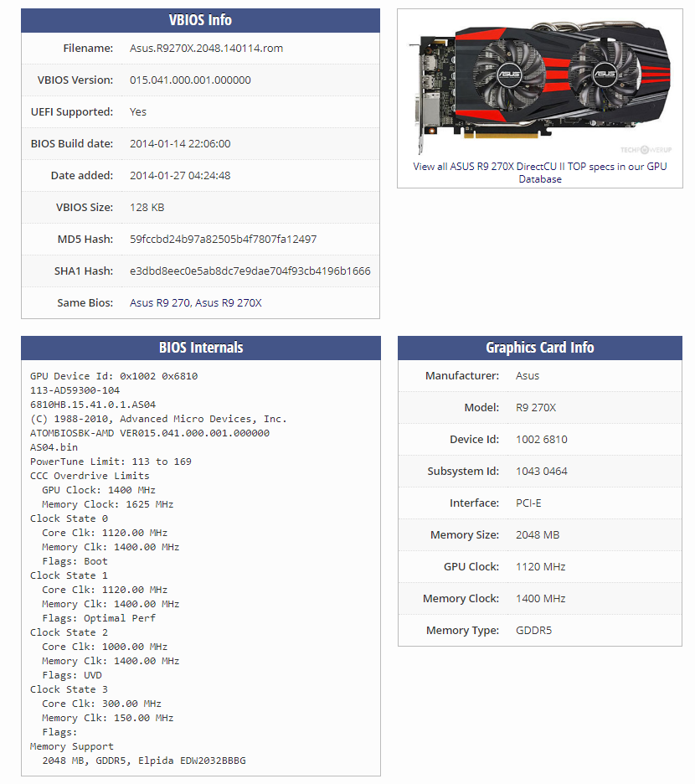Click the 'Memory Type:' label
695x784 pixels.
(x=462, y=631)
